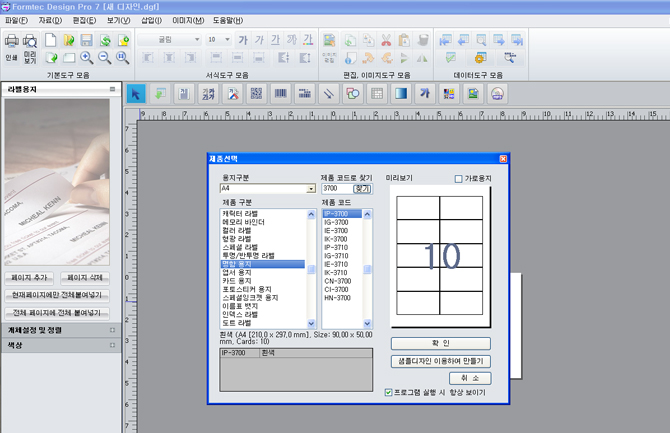This screenshot has height=433, width=670.
Task: Click 현재페이지에만 전체붙여넣기 button
Action: point(57,295)
